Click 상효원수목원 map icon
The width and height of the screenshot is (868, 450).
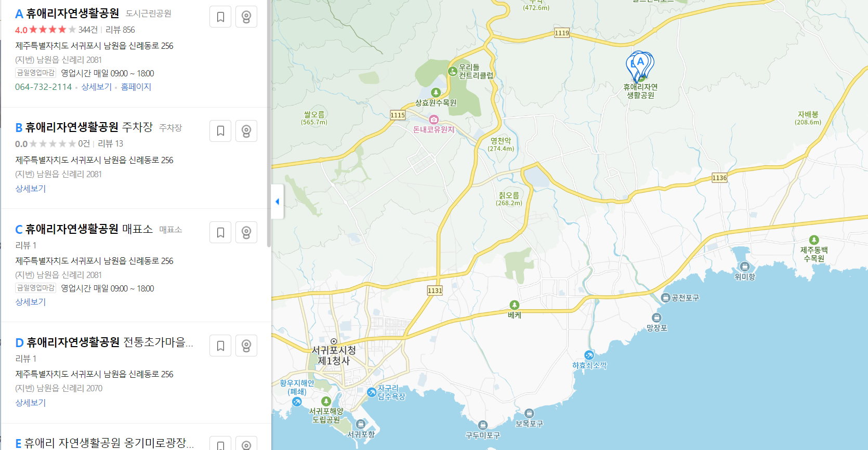click(x=436, y=92)
